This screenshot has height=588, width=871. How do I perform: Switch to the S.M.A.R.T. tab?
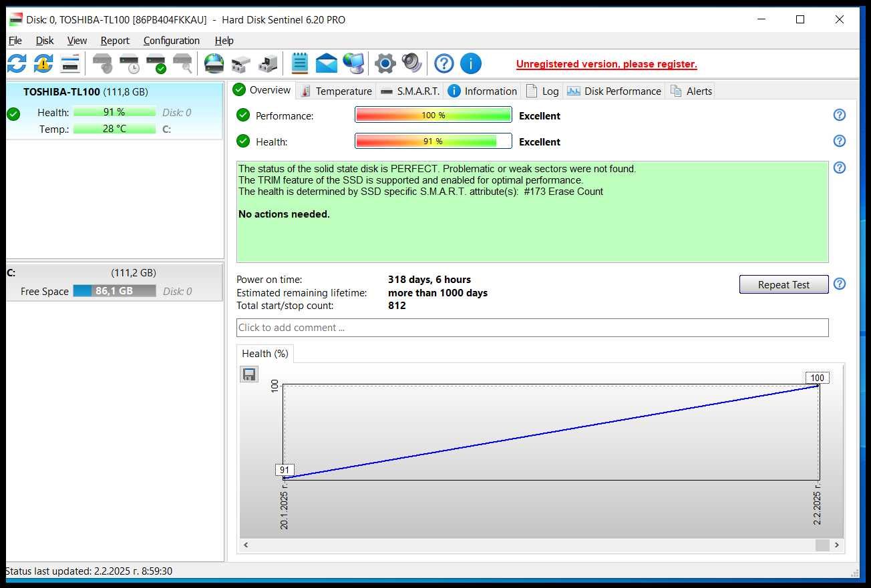coord(410,91)
